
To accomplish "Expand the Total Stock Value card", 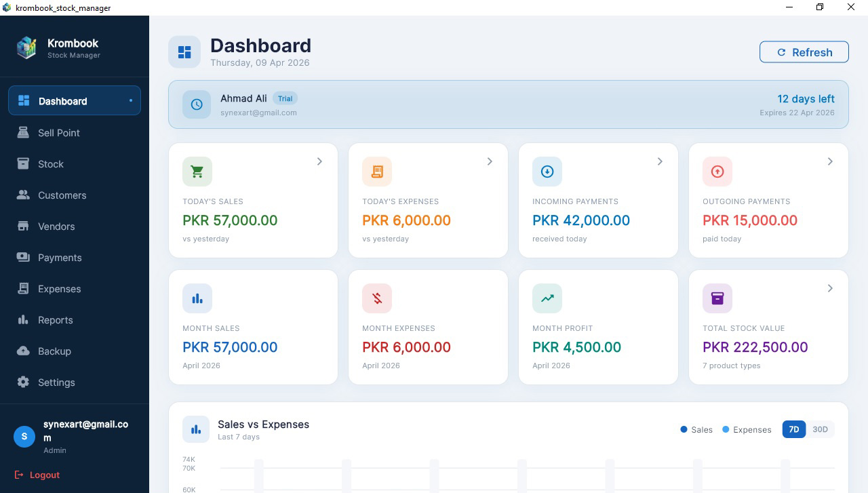I will click(830, 288).
